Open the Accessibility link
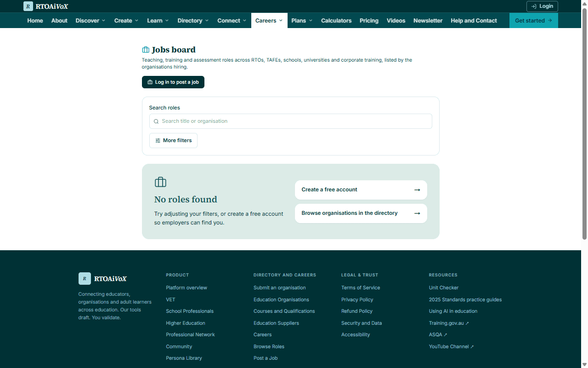The height and width of the screenshot is (368, 588). pos(356,335)
